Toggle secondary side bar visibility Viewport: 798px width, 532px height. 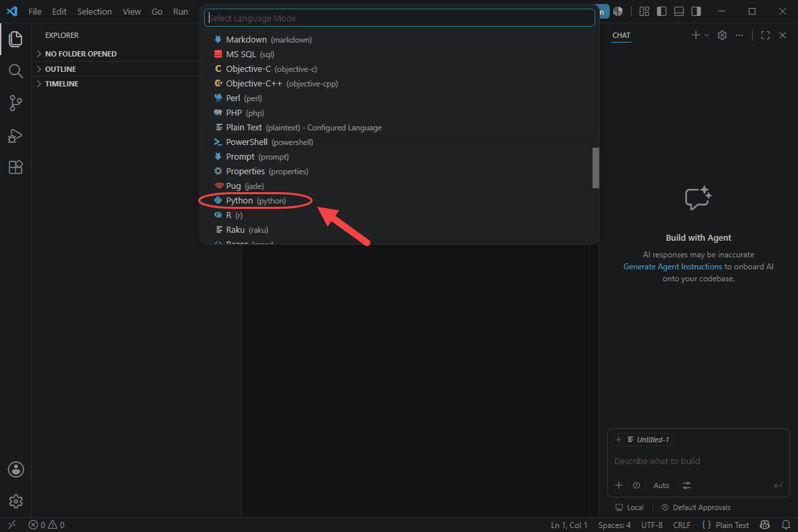point(696,11)
